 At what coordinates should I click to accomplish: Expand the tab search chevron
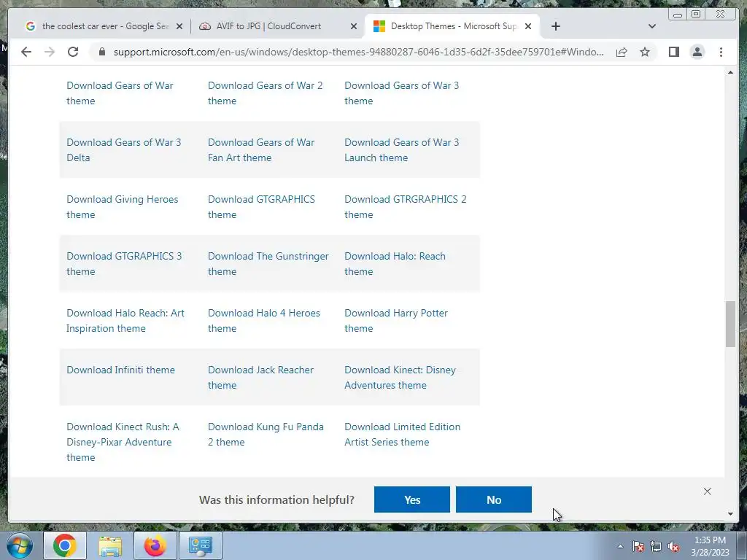(x=651, y=26)
